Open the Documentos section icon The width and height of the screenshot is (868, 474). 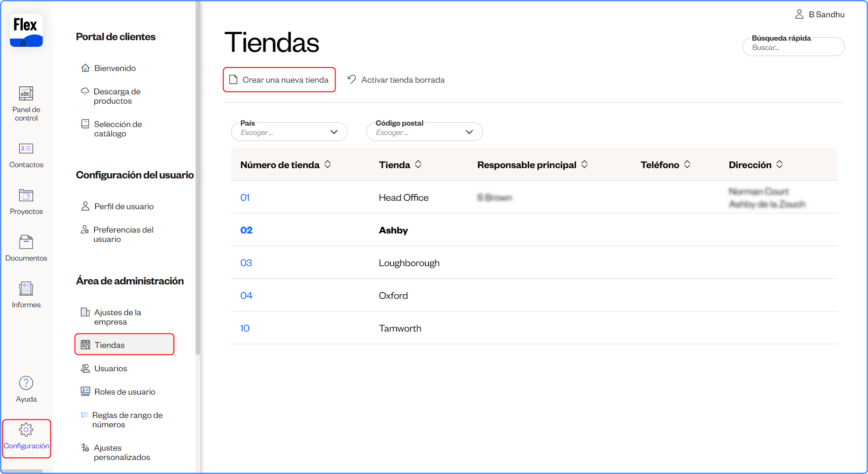(26, 242)
